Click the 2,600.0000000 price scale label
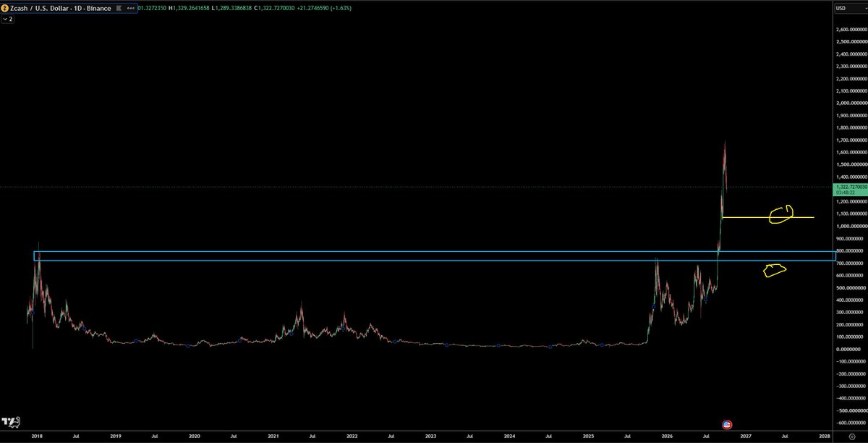 pyautogui.click(x=851, y=30)
